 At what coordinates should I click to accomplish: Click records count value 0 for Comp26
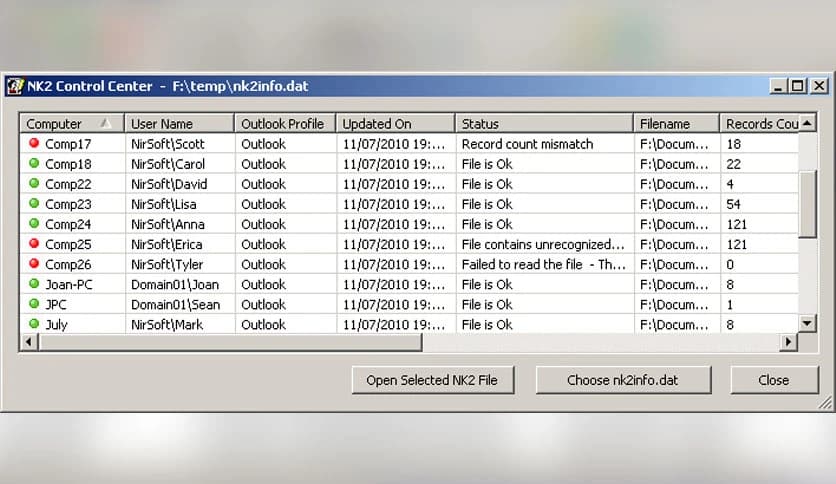pos(730,264)
